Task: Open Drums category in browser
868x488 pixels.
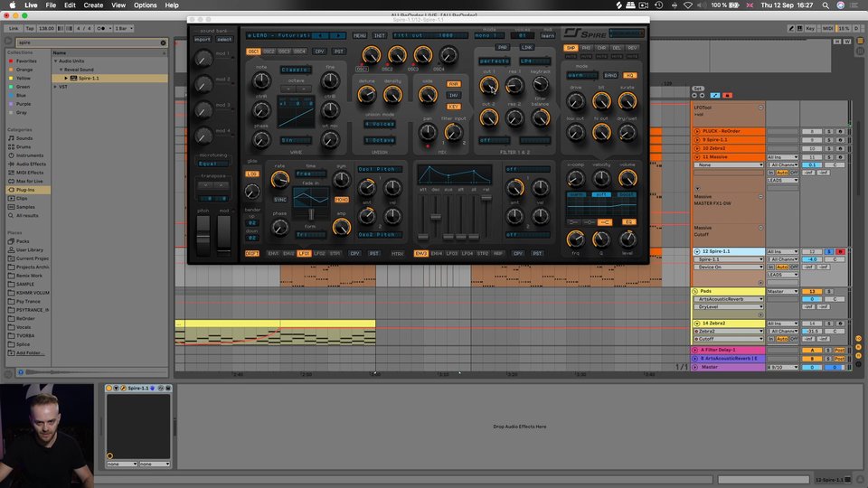Action: click(24, 146)
